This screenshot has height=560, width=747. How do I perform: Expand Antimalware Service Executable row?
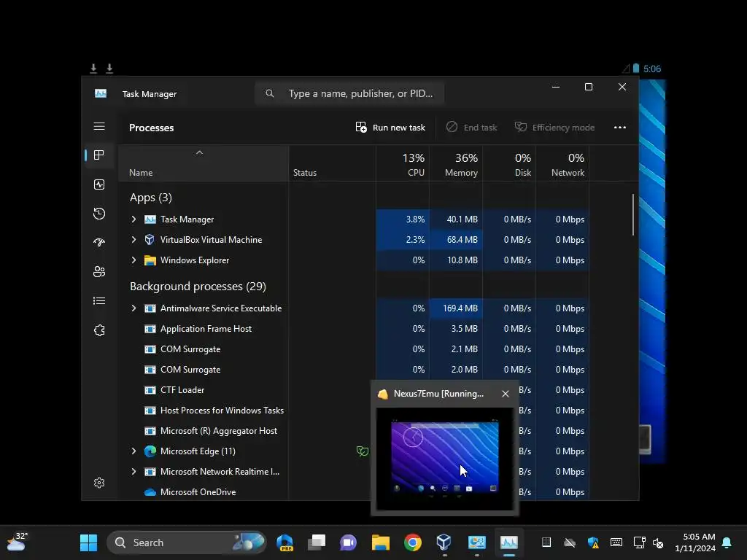click(134, 308)
